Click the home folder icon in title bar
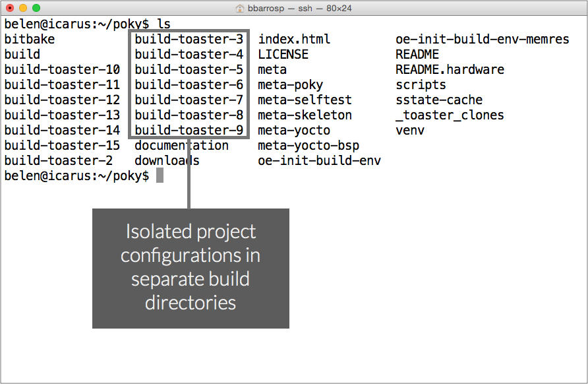This screenshot has height=384, width=588. pyautogui.click(x=241, y=9)
